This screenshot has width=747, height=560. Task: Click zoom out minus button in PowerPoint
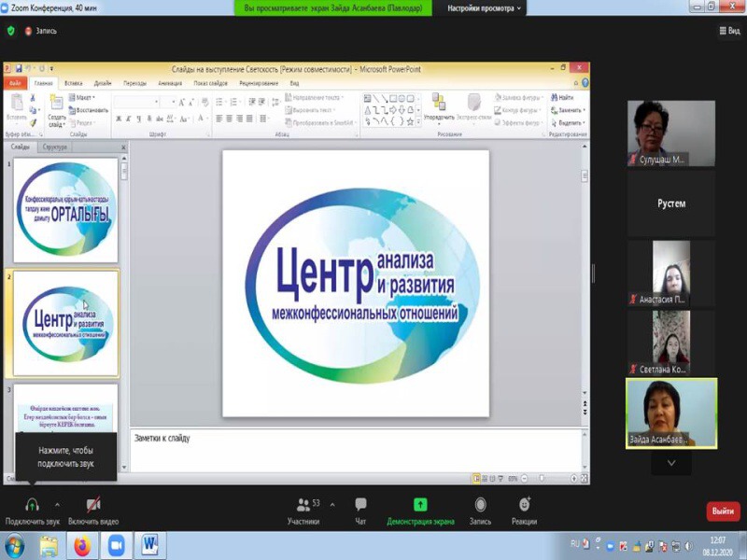click(525, 478)
